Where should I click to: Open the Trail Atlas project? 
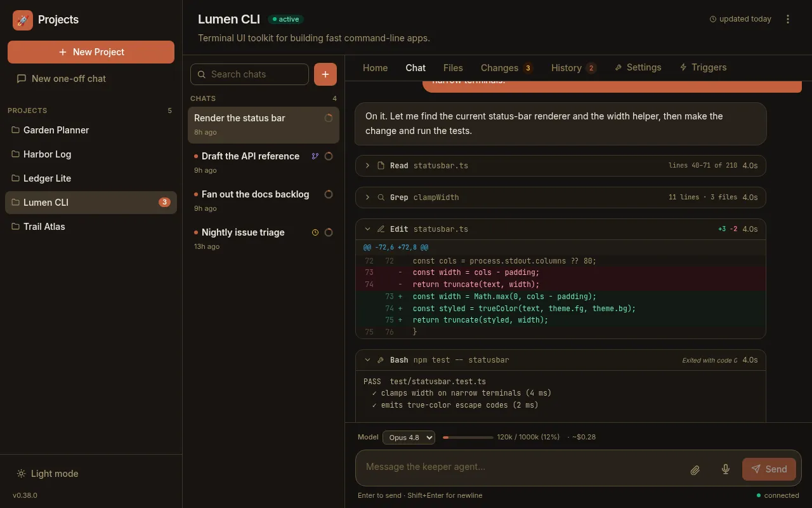[91, 227]
